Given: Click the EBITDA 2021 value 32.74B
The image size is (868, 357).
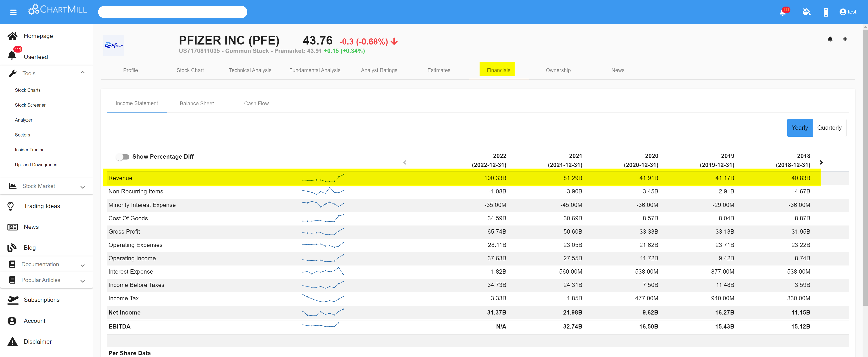Looking at the screenshot, I should pyautogui.click(x=572, y=327).
